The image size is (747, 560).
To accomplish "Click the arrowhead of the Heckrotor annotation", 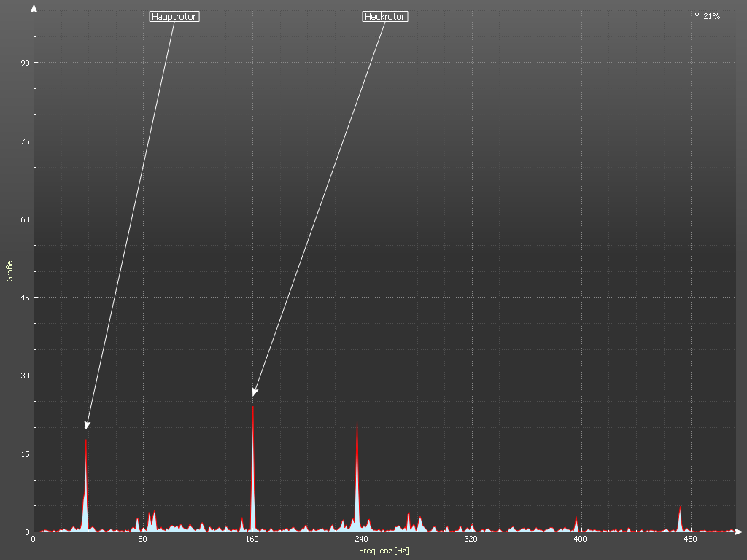I will 255,393.
